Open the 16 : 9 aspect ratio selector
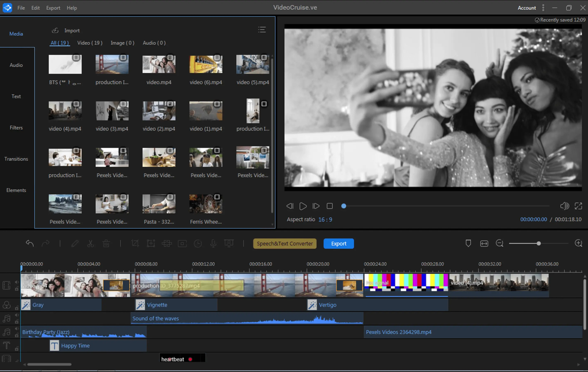The image size is (588, 372). (x=325, y=220)
